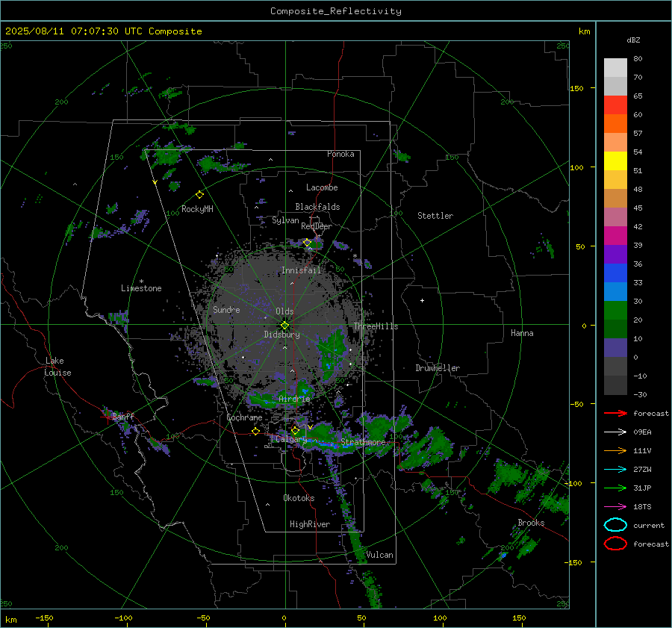The width and height of the screenshot is (672, 628).
Task: Select the Okotoks label
Action: [x=299, y=498]
